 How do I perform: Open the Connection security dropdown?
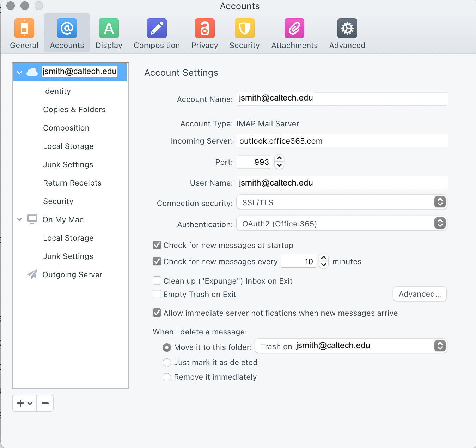[341, 202]
